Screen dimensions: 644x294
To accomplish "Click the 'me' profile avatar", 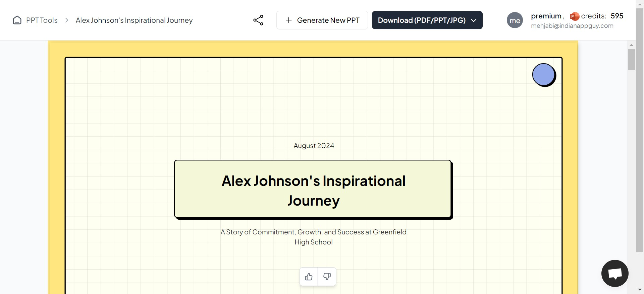I will click(x=515, y=20).
